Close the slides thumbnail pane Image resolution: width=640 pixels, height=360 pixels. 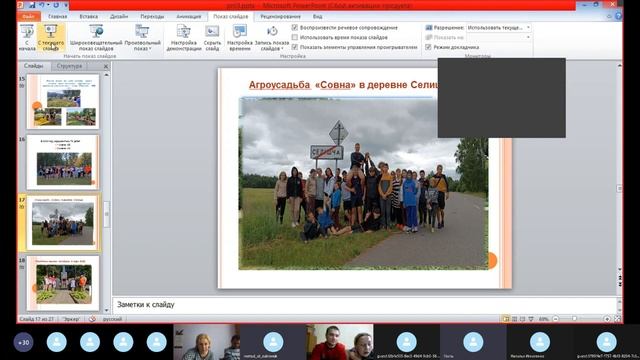106,66
